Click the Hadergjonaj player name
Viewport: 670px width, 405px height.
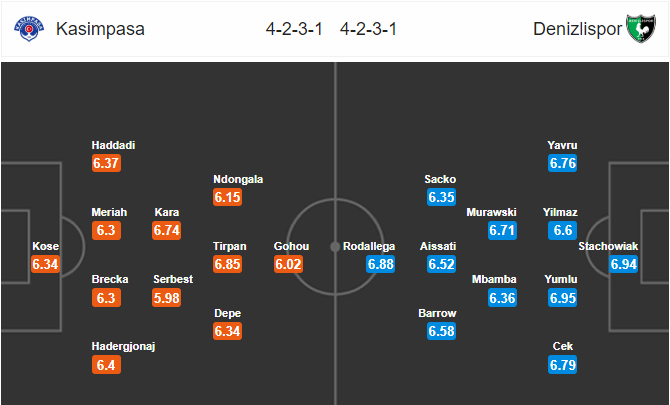tap(123, 346)
